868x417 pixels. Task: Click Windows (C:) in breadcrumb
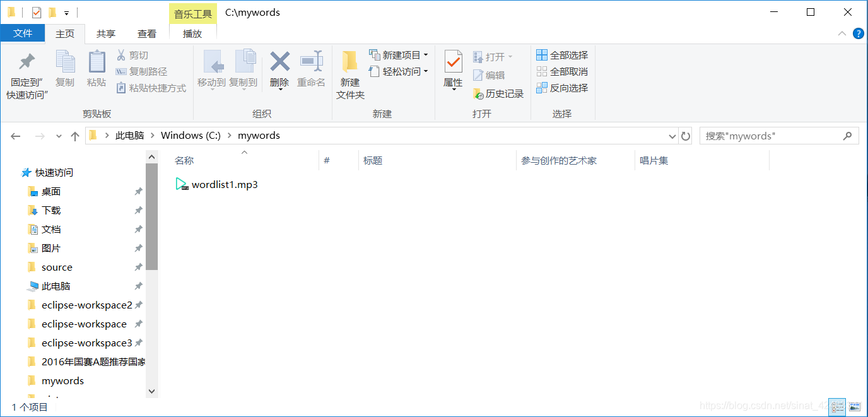(x=191, y=136)
